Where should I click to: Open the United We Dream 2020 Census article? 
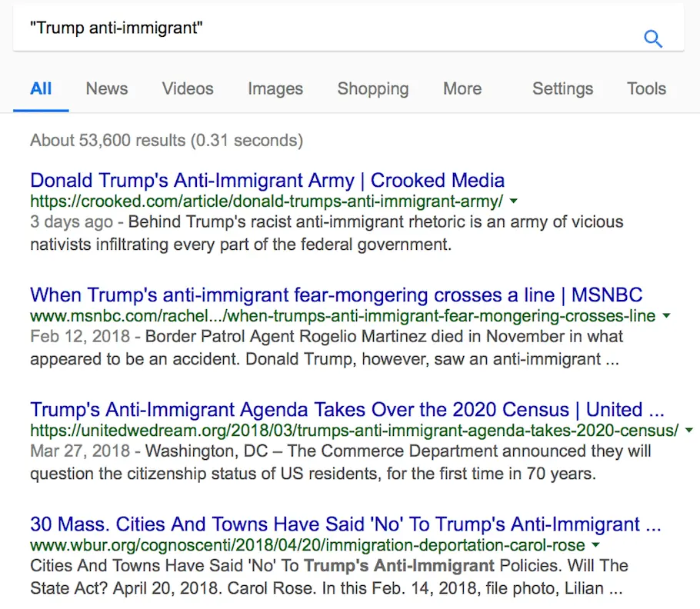point(346,409)
